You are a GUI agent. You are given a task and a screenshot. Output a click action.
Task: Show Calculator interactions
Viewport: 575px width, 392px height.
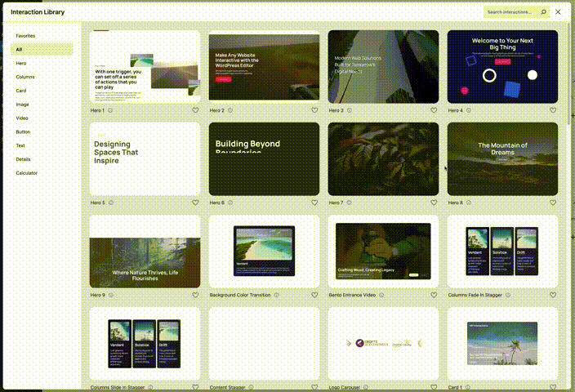pyautogui.click(x=27, y=173)
